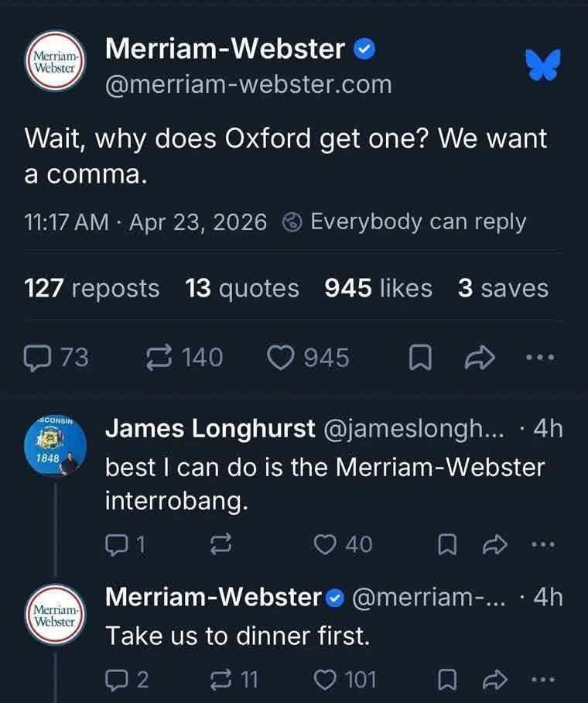This screenshot has width=588, height=703.
Task: View the 945 likes list
Action: coord(378,288)
